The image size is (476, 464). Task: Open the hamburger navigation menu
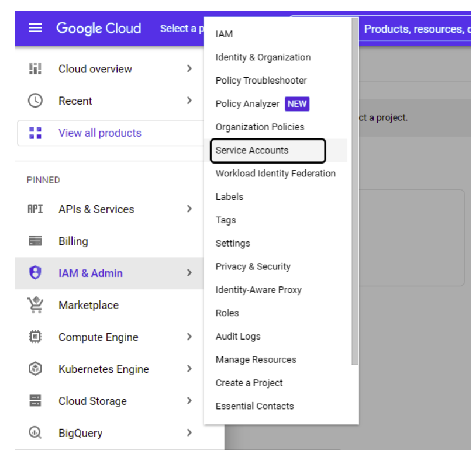[x=35, y=28]
